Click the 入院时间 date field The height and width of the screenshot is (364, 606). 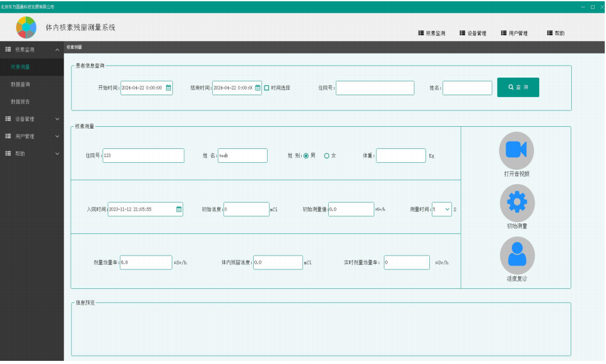click(x=145, y=209)
